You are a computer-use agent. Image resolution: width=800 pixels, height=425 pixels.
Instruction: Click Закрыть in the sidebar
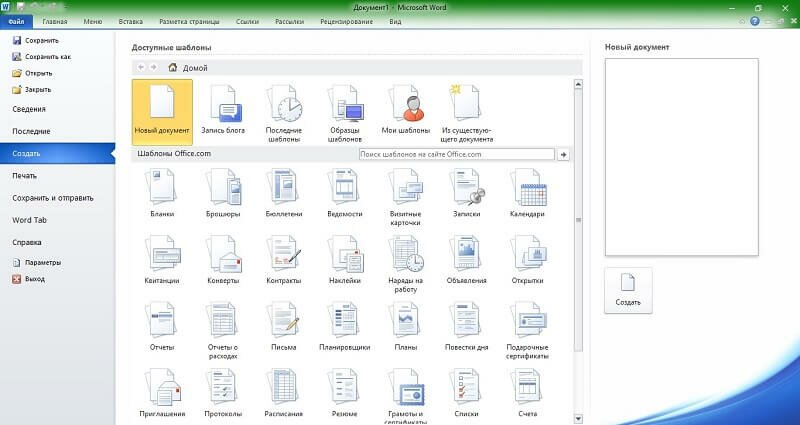point(32,89)
